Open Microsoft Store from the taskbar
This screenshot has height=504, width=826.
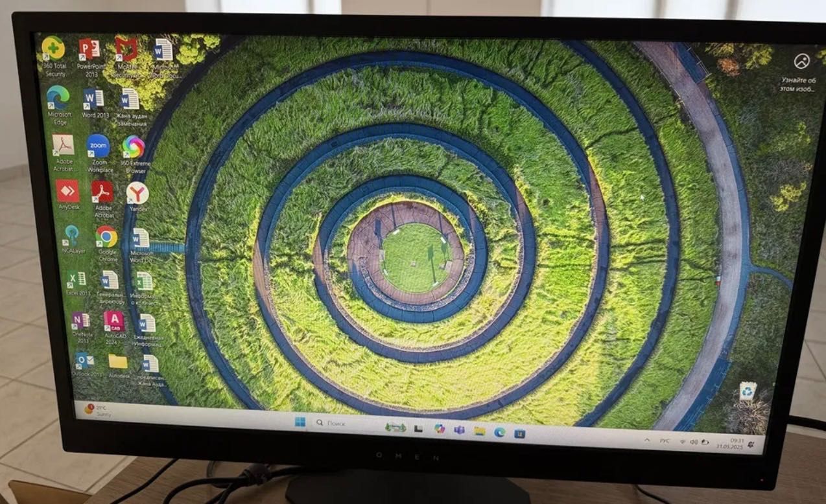click(x=519, y=433)
